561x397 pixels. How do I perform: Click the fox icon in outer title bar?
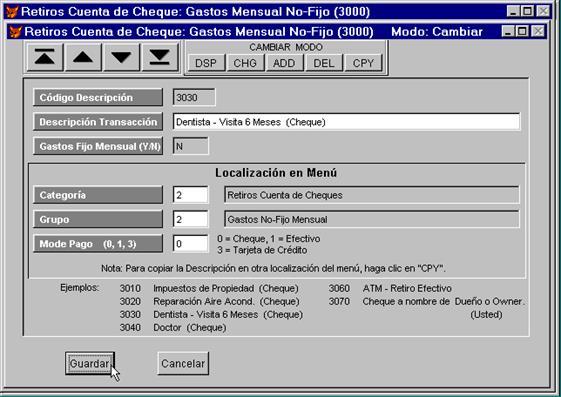12,11
